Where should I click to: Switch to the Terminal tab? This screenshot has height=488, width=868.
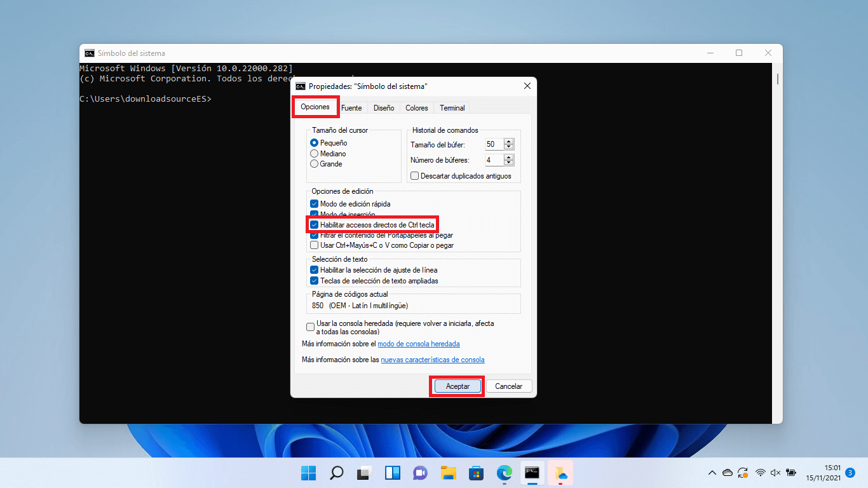coord(452,108)
